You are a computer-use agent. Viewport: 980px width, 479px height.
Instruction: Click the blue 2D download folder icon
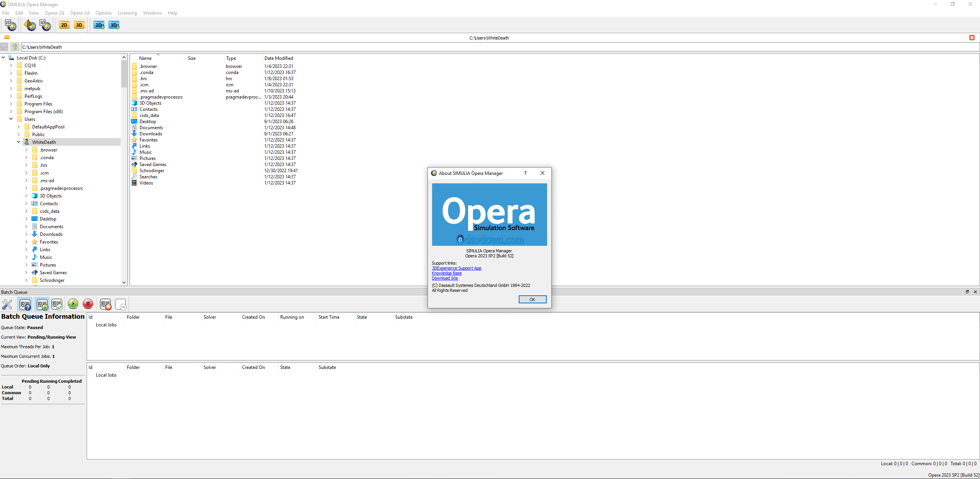click(x=99, y=25)
